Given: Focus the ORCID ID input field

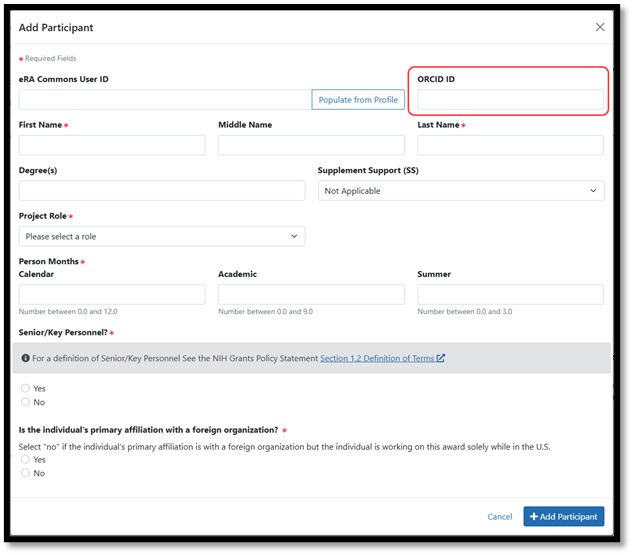Looking at the screenshot, I should (510, 100).
